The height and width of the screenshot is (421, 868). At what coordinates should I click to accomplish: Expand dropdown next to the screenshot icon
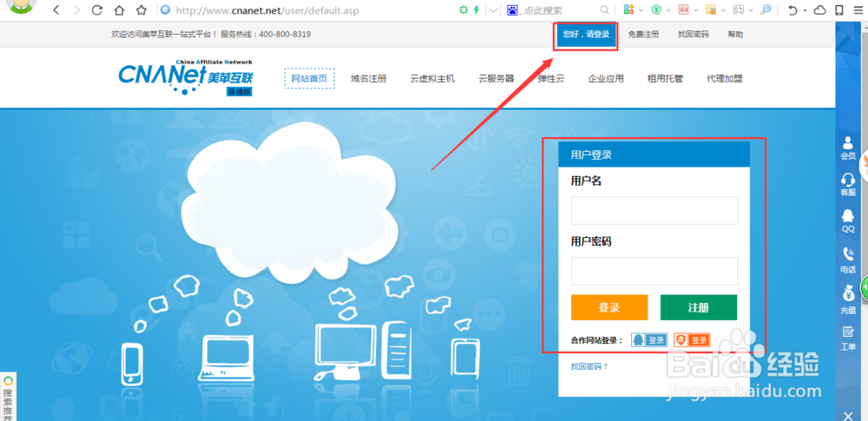coord(723,10)
